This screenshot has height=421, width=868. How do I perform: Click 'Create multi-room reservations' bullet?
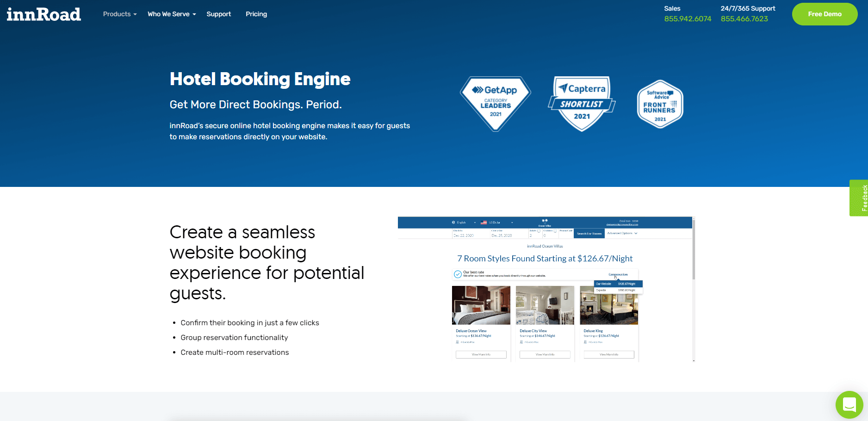click(x=235, y=353)
